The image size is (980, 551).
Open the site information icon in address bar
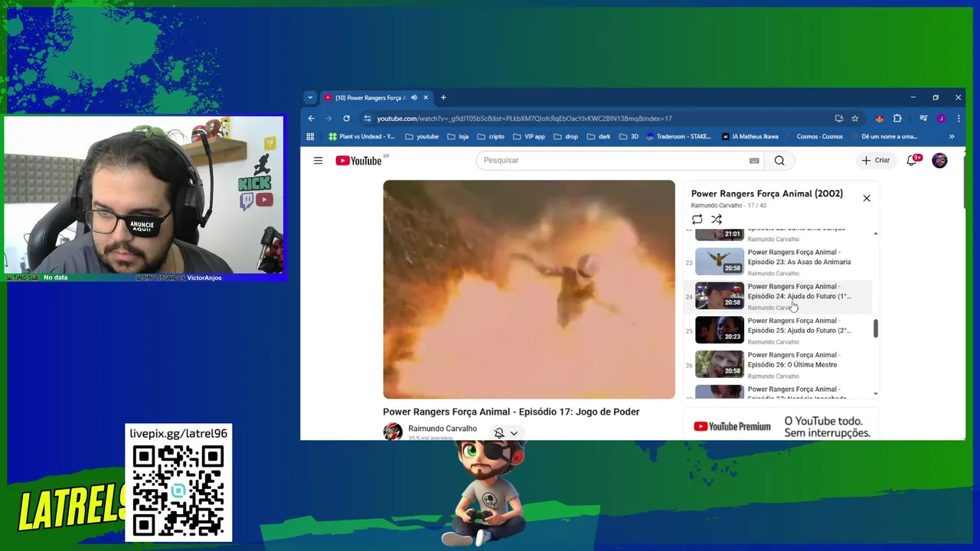(x=367, y=119)
